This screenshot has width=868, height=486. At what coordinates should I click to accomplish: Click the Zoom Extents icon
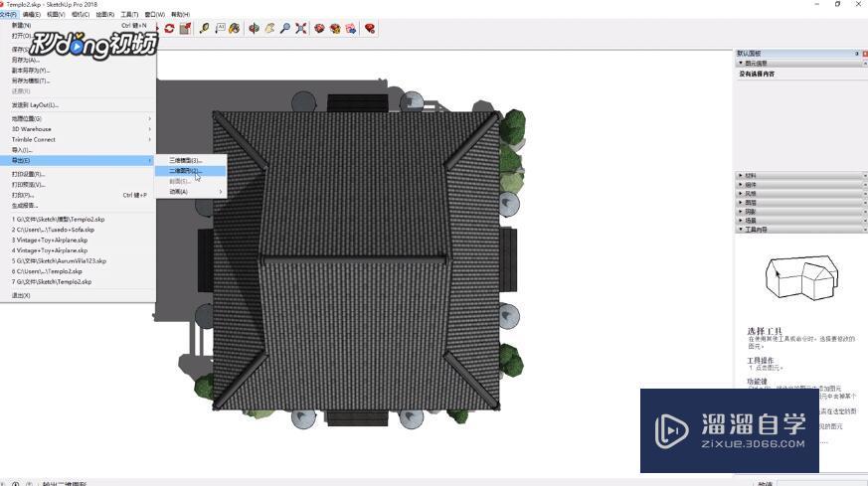[x=301, y=28]
